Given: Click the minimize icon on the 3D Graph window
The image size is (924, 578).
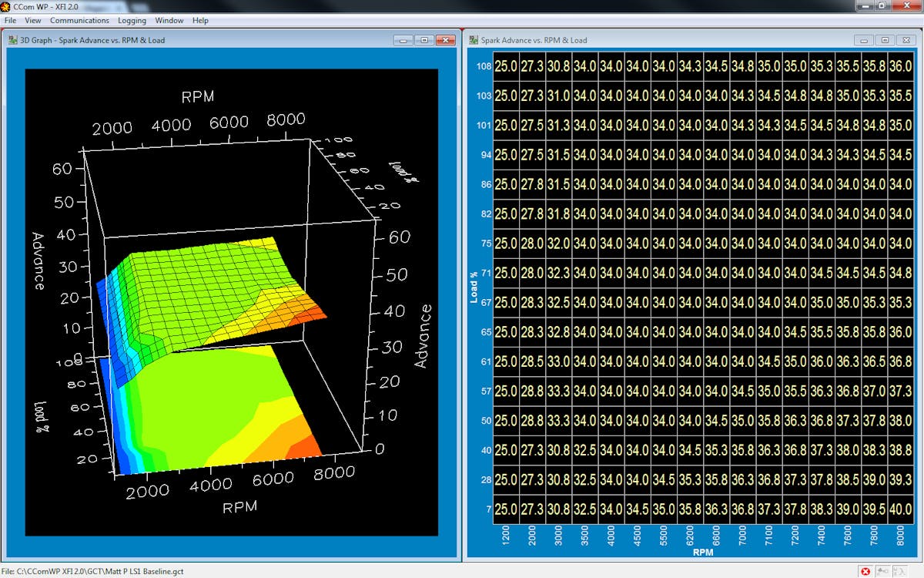Looking at the screenshot, I should click(403, 39).
